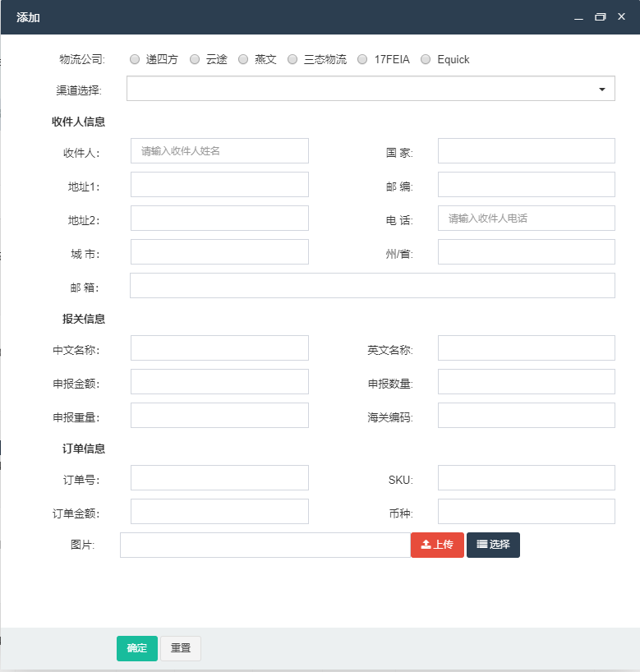
Task: Click the dark 选择 select button
Action: pyautogui.click(x=493, y=545)
